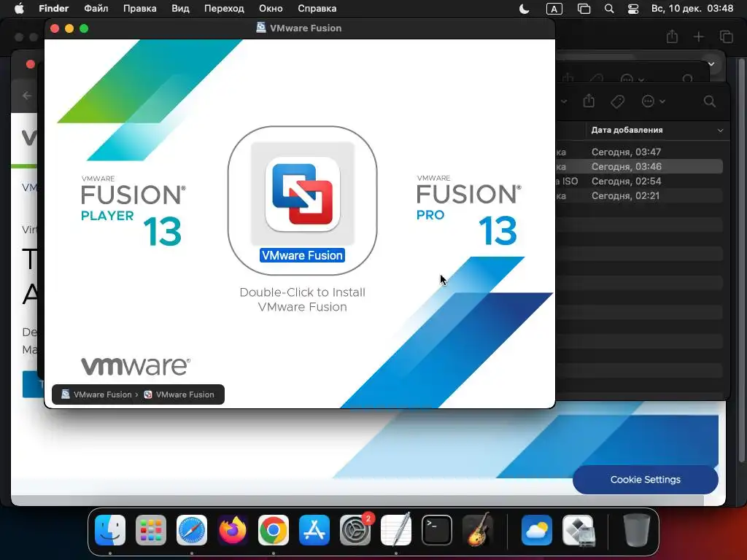
Task: Click the Tags icon in Finder toolbar
Action: coord(617,101)
